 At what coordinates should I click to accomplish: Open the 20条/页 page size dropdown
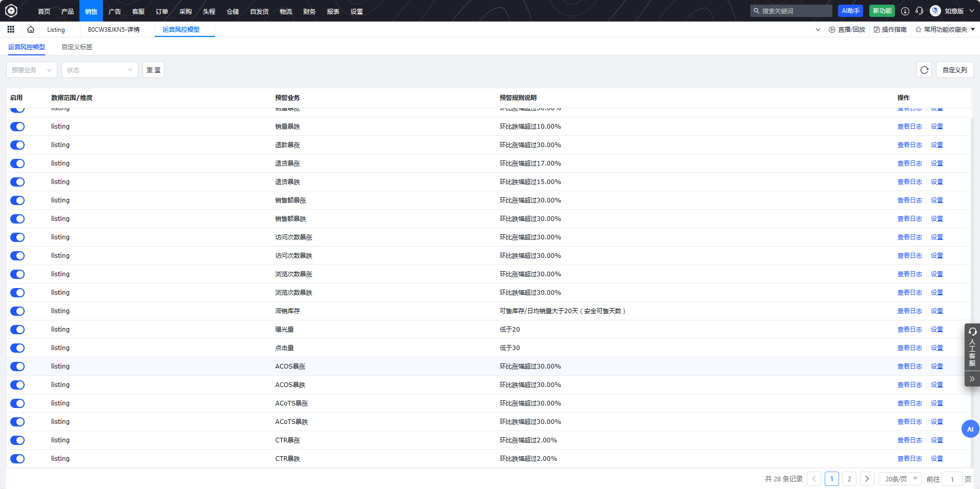point(900,479)
